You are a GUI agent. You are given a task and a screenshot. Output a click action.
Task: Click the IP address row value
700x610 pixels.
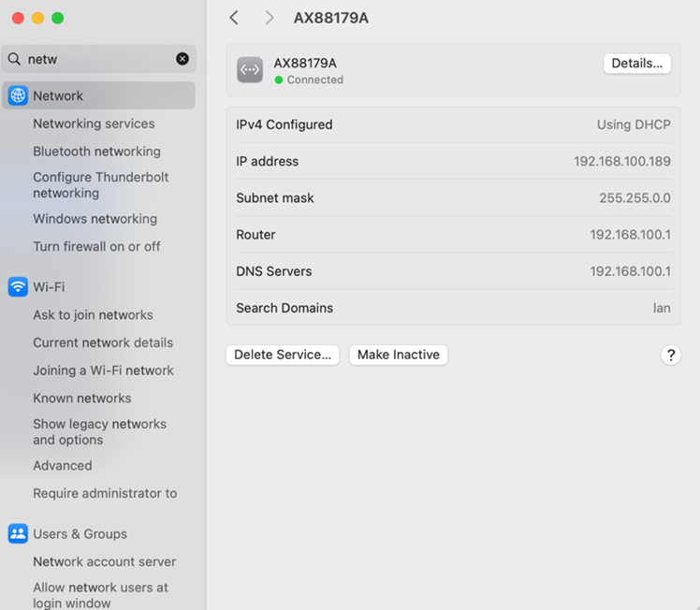(621, 161)
